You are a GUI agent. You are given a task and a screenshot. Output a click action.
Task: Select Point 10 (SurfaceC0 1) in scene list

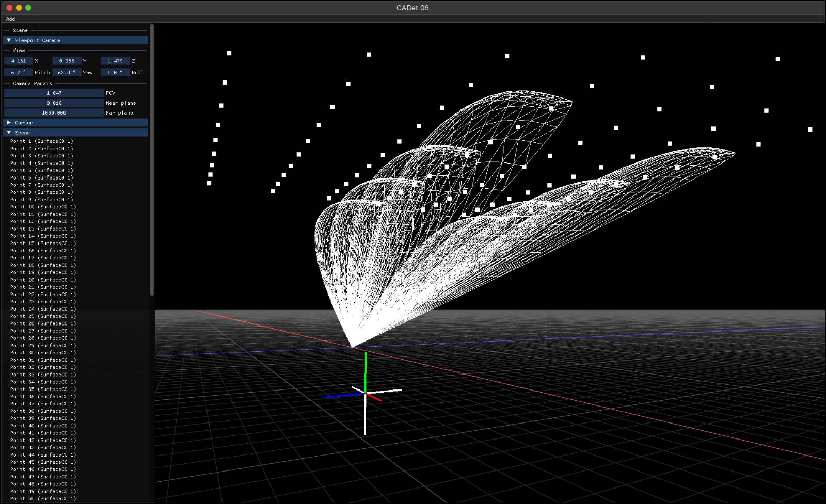pos(43,207)
